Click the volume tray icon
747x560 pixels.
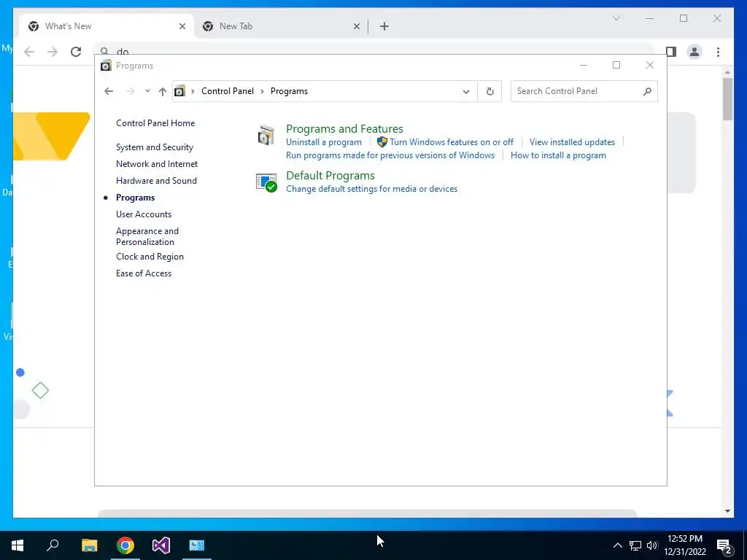[x=651, y=545]
